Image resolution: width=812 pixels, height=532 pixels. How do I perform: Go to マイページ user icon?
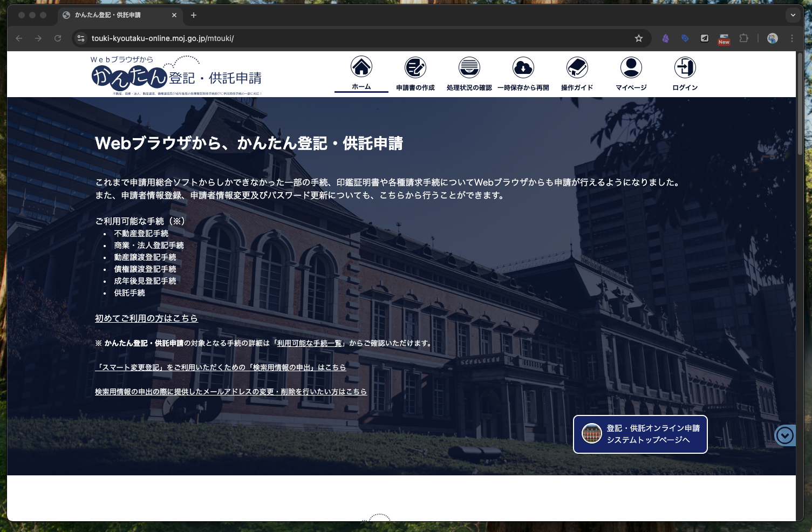[631, 67]
